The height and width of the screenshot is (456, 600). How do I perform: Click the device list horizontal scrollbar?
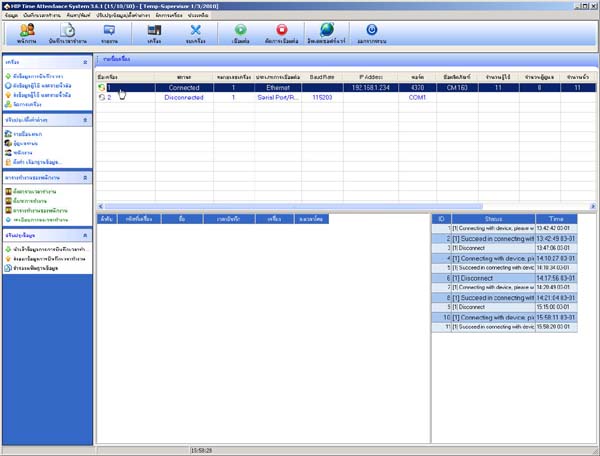tap(300, 205)
